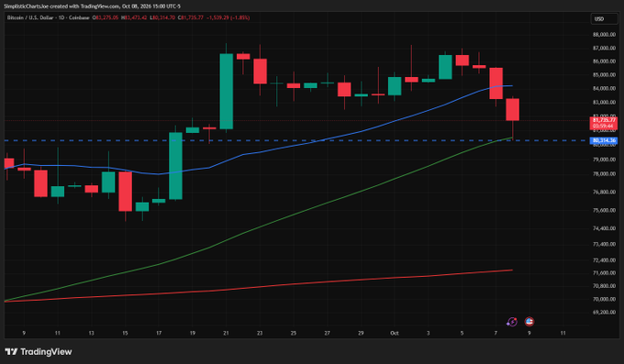This screenshot has width=624, height=364.
Task: Click the 13 date label on time axis
Action: [91, 333]
